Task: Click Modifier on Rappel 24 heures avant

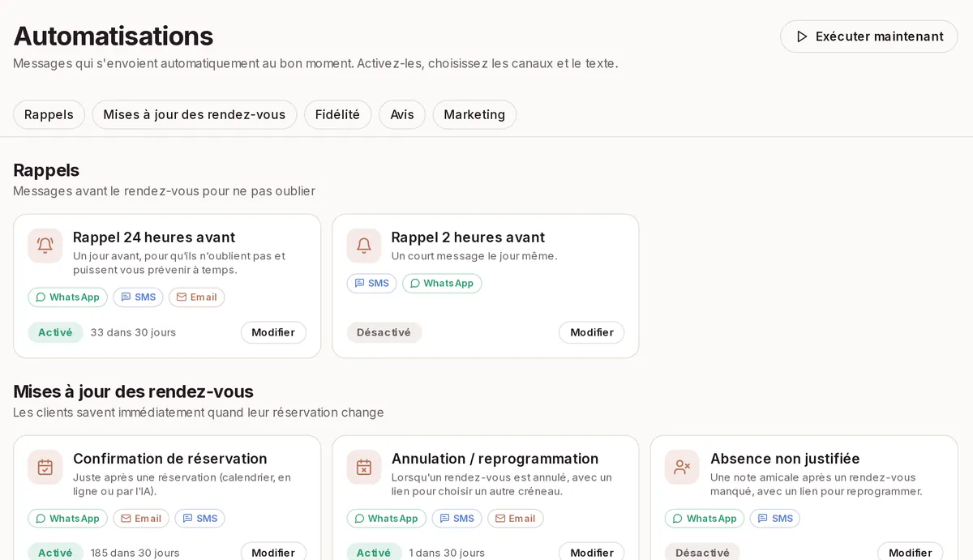Action: [273, 332]
